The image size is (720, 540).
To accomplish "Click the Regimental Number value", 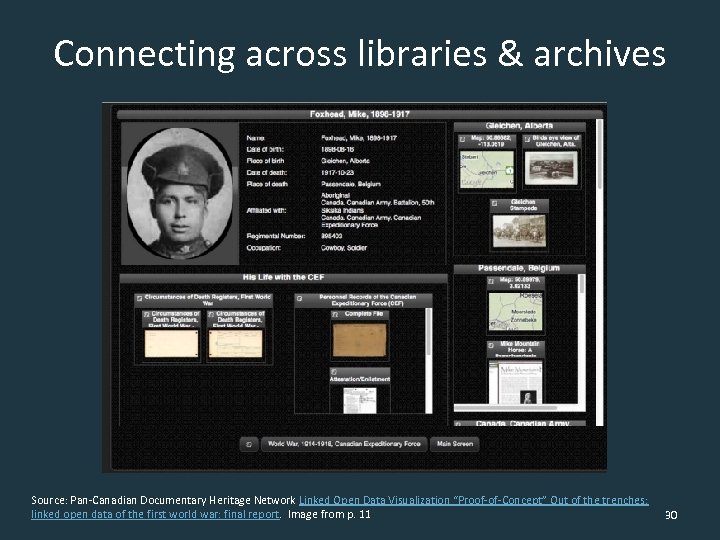I will point(332,236).
